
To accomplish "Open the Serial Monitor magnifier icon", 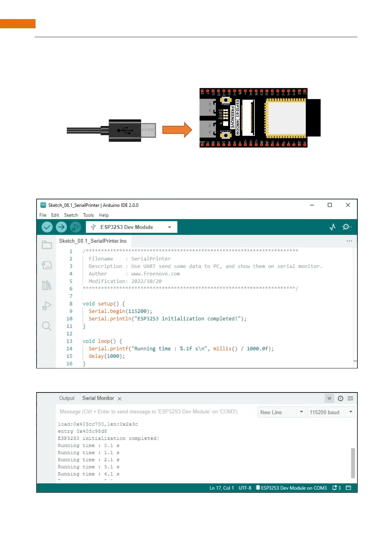I will [347, 227].
